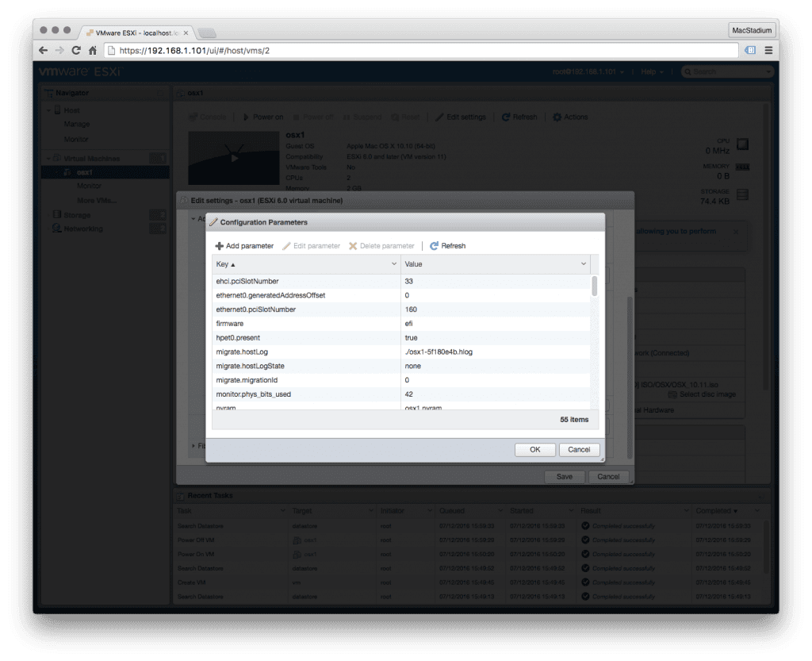Click the OK button in Configuration Parameters
The height and width of the screenshot is (661, 812).
pos(534,449)
